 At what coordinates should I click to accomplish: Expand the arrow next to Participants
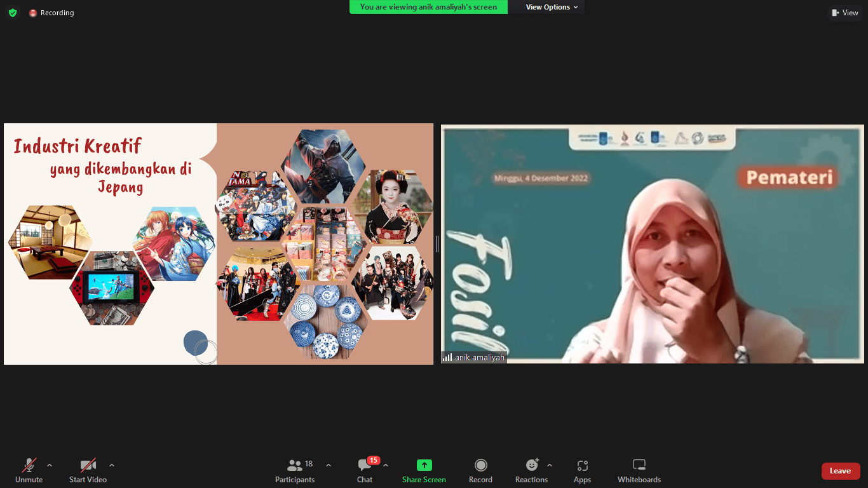[x=329, y=465]
